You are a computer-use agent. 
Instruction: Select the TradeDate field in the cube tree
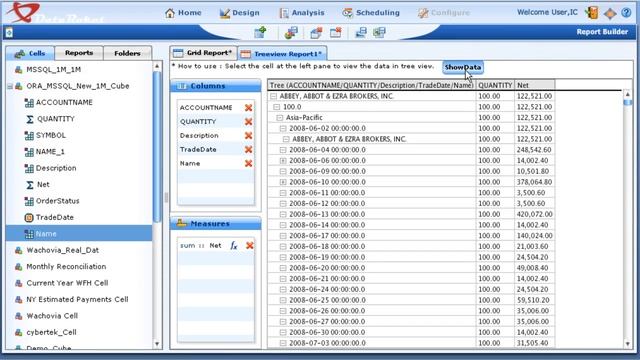pos(55,217)
